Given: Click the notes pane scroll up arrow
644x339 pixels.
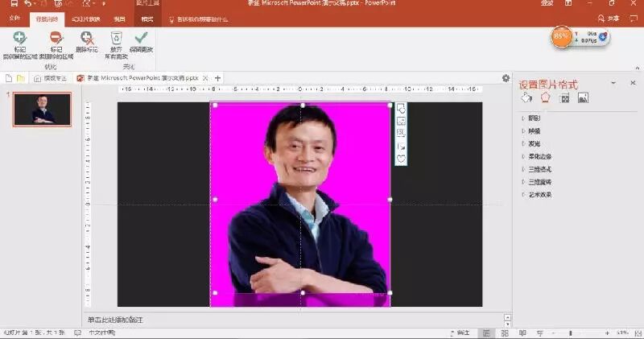Looking at the screenshot, I should click(x=508, y=317).
